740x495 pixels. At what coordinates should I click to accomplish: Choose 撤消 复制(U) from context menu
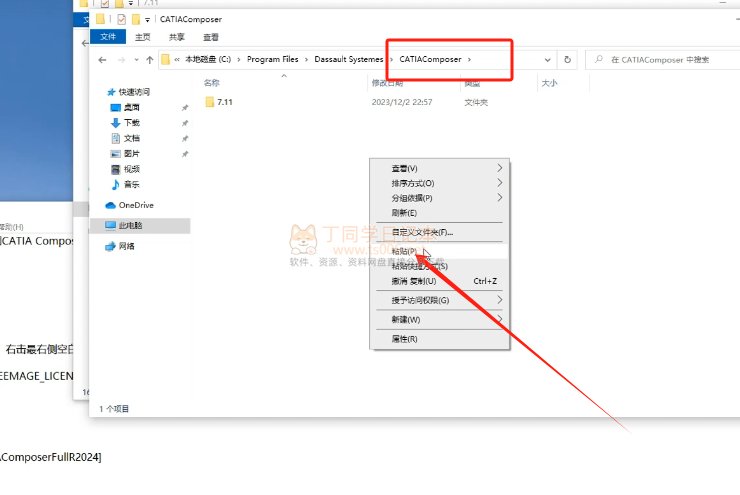pyautogui.click(x=439, y=281)
